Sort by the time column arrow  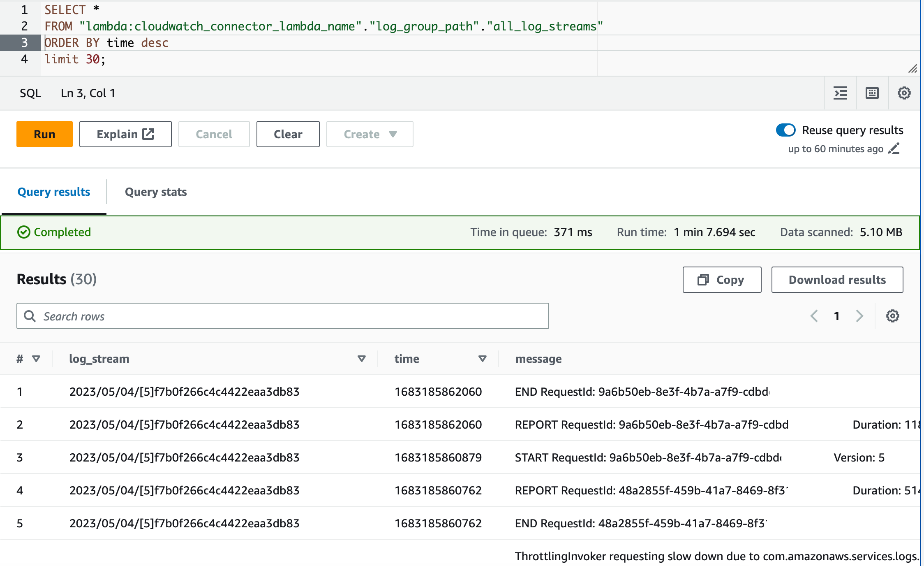point(483,359)
